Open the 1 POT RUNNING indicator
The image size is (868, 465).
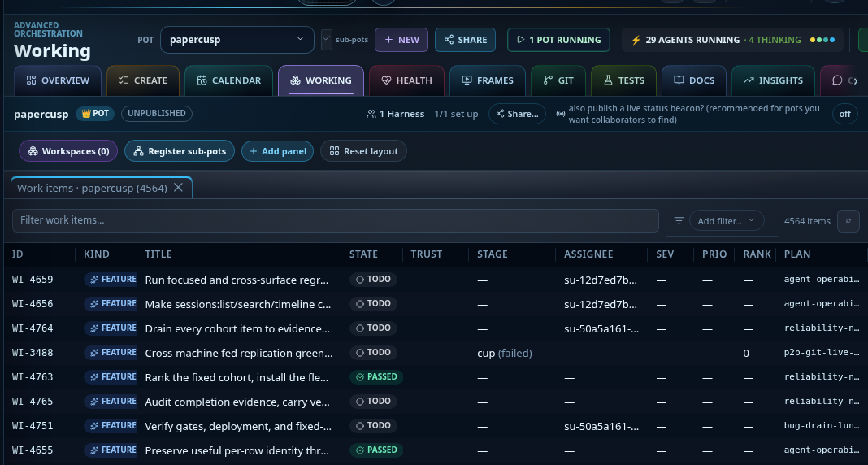click(558, 40)
